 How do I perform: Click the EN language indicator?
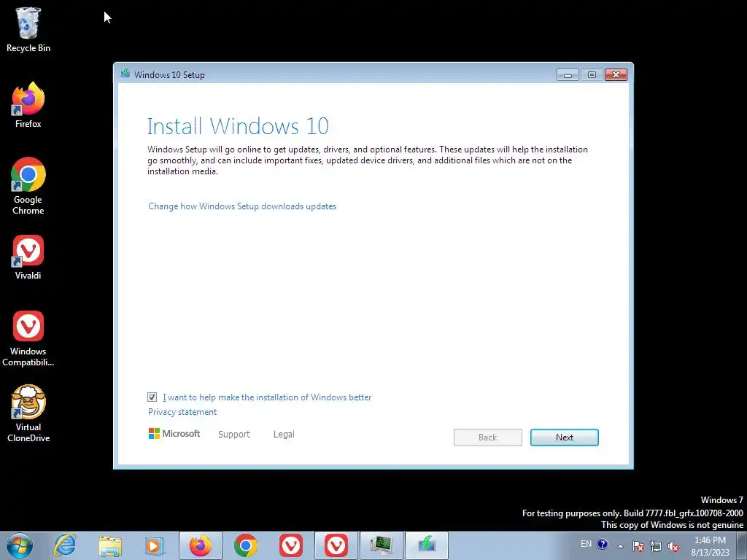(586, 544)
